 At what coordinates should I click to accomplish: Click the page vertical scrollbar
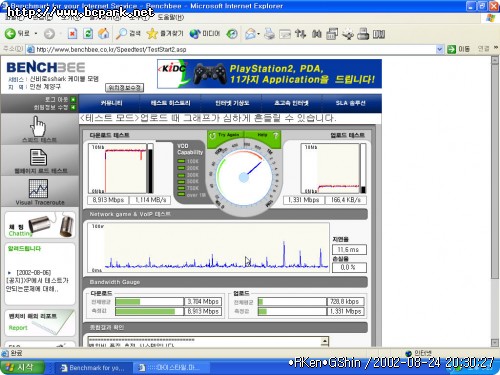pyautogui.click(x=495, y=202)
